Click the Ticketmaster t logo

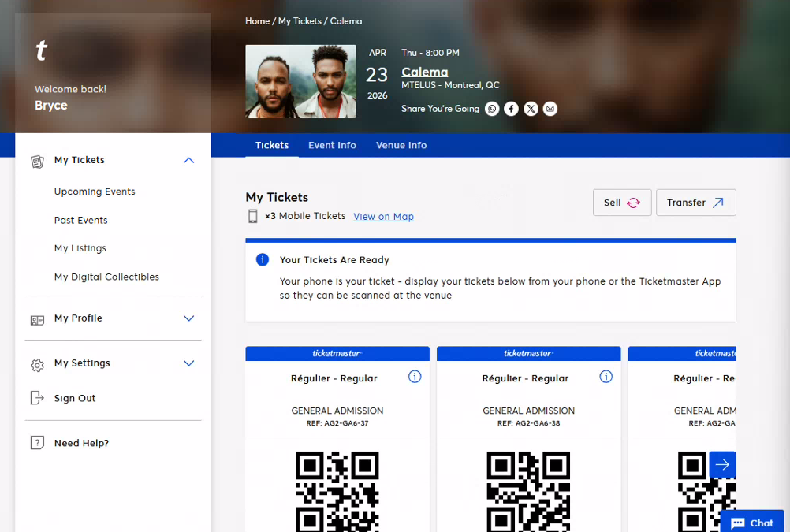click(41, 50)
